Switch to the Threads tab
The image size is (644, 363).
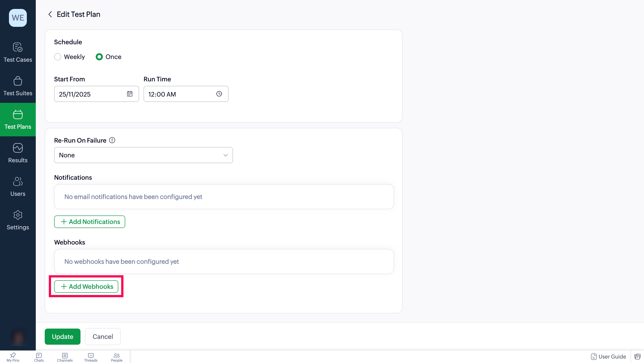point(91,357)
